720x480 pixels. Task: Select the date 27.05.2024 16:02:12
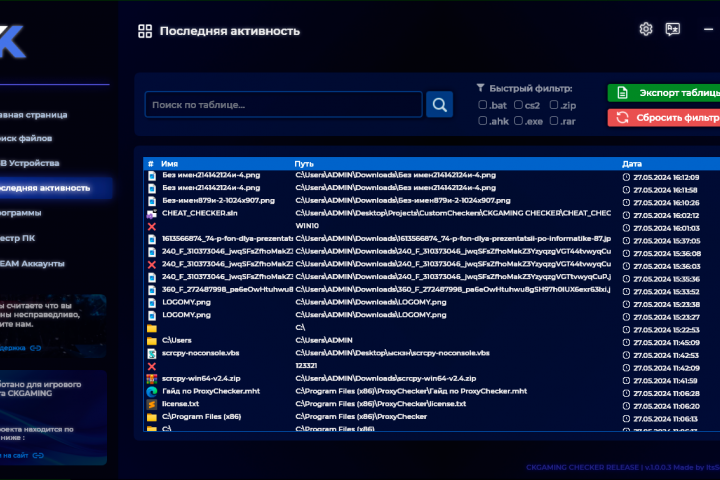tap(666, 215)
